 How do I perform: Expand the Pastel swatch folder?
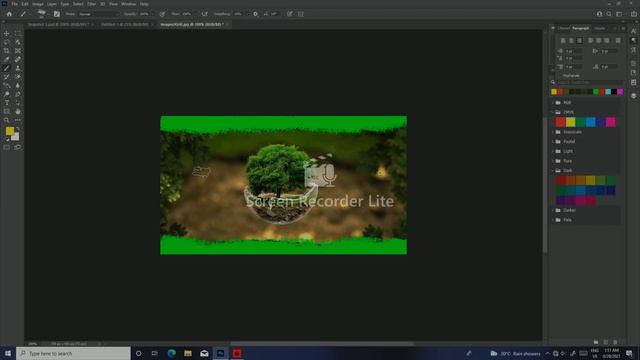(553, 141)
